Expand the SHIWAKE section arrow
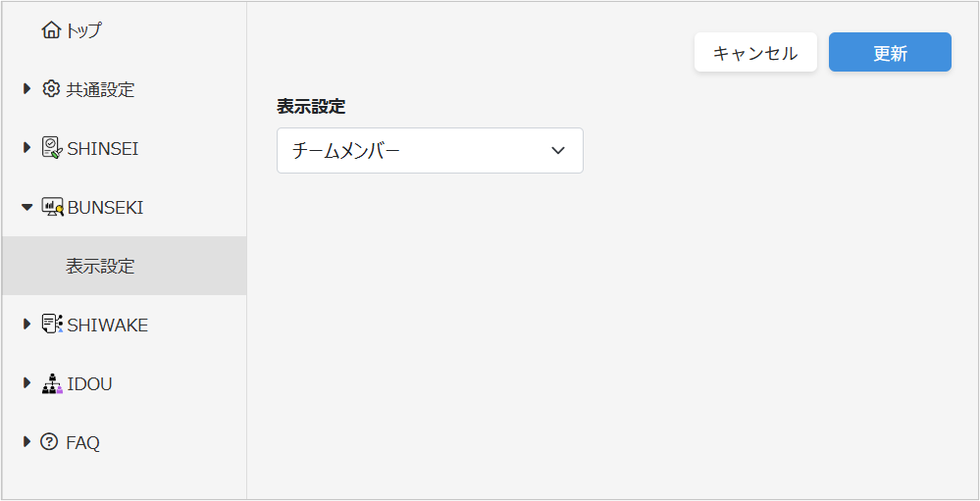 pos(27,325)
